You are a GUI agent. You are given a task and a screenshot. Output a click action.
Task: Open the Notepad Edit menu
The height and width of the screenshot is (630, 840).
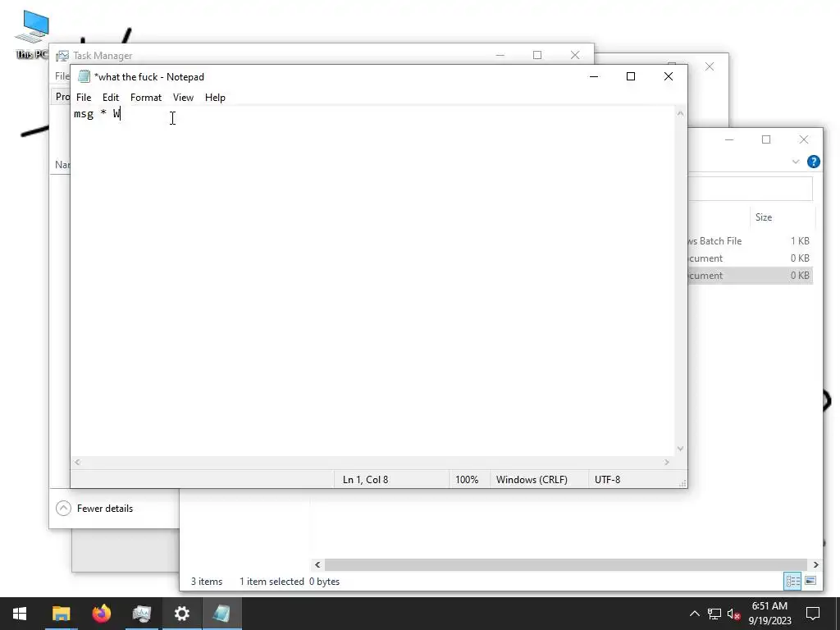[111, 98]
